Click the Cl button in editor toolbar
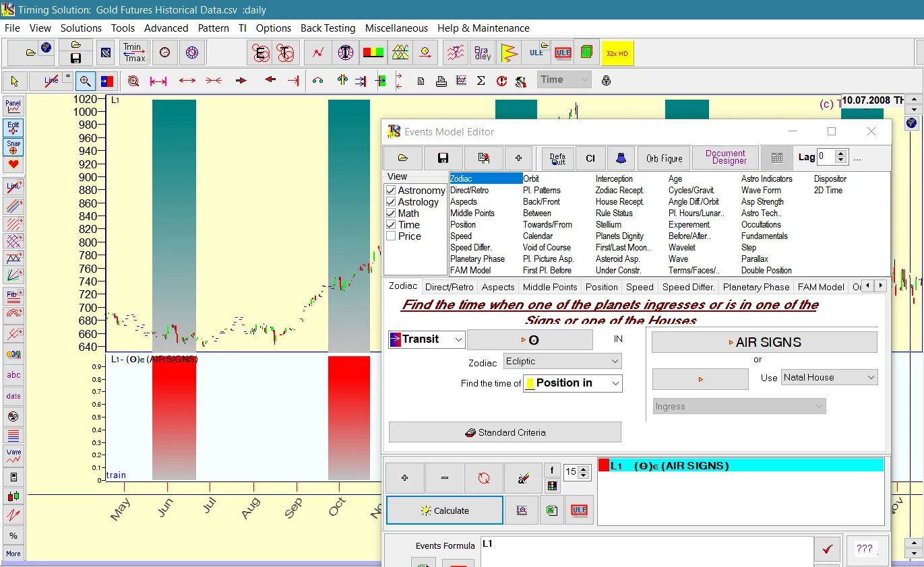The image size is (924, 567). click(590, 158)
